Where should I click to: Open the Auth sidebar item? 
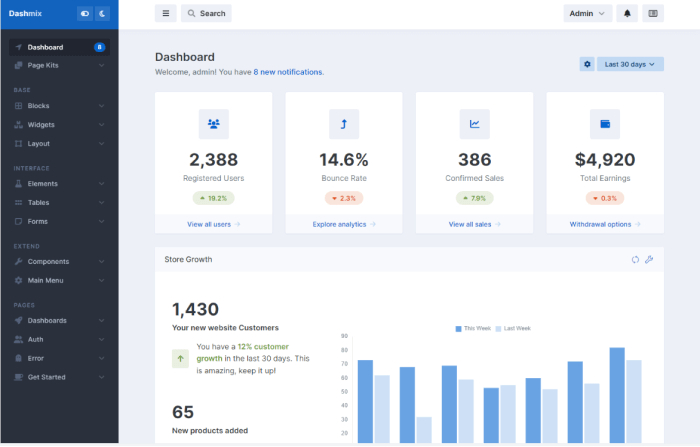[x=59, y=339]
